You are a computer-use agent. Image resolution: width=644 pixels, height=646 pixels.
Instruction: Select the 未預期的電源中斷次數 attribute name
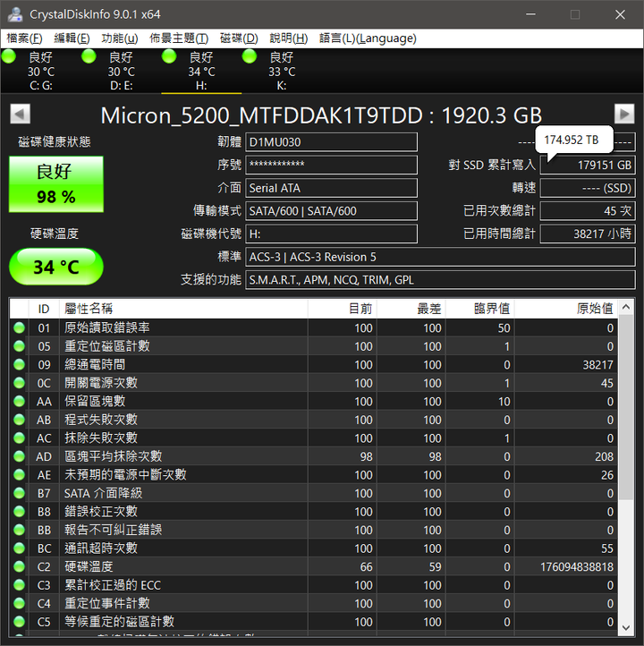tap(125, 474)
